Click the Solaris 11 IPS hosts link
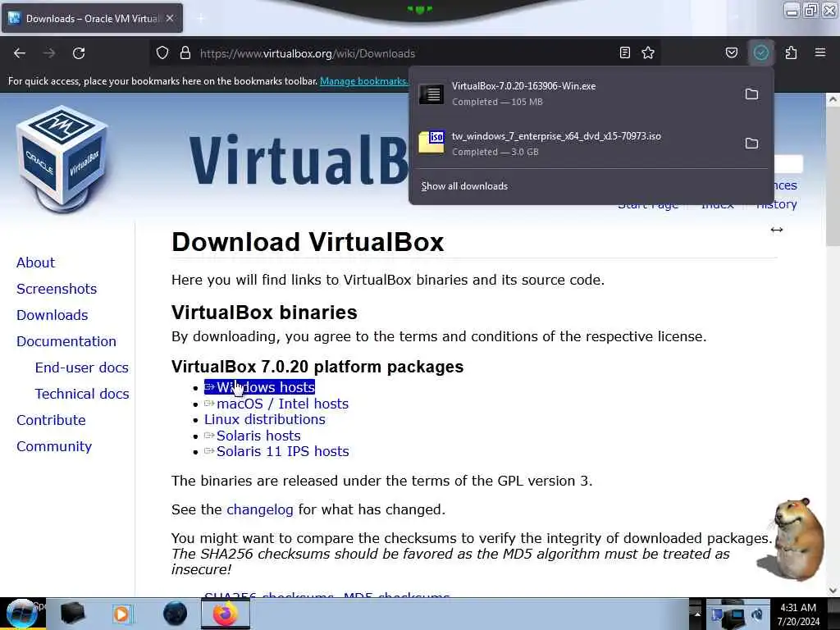Viewport: 840px width, 630px height. (276, 451)
